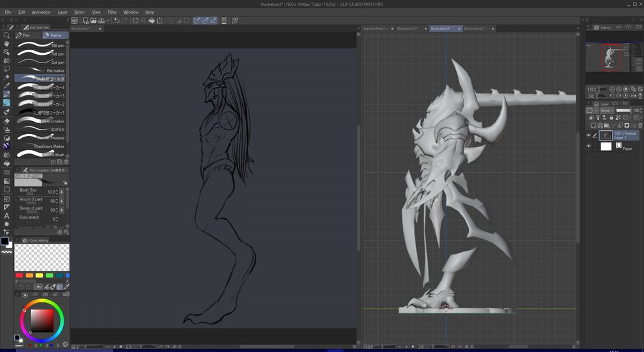Select the Felt pen brush
Viewport: 644px width, 352px height.
click(x=40, y=54)
